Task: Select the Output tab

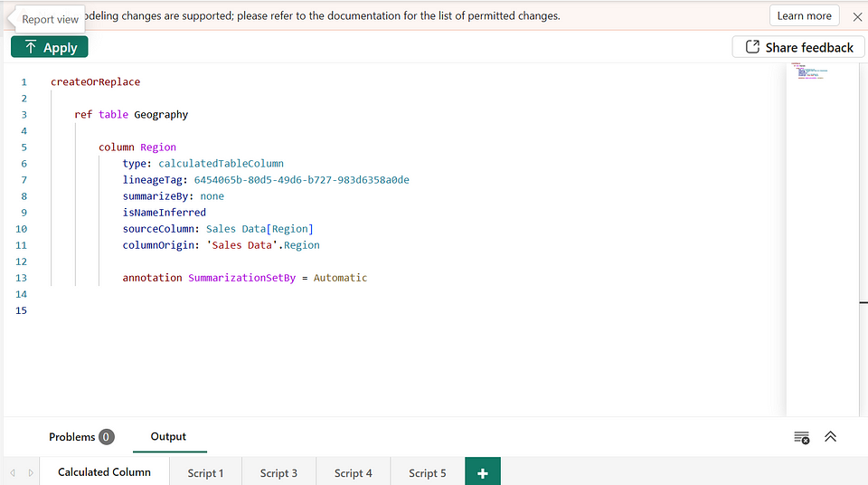Action: tap(168, 436)
